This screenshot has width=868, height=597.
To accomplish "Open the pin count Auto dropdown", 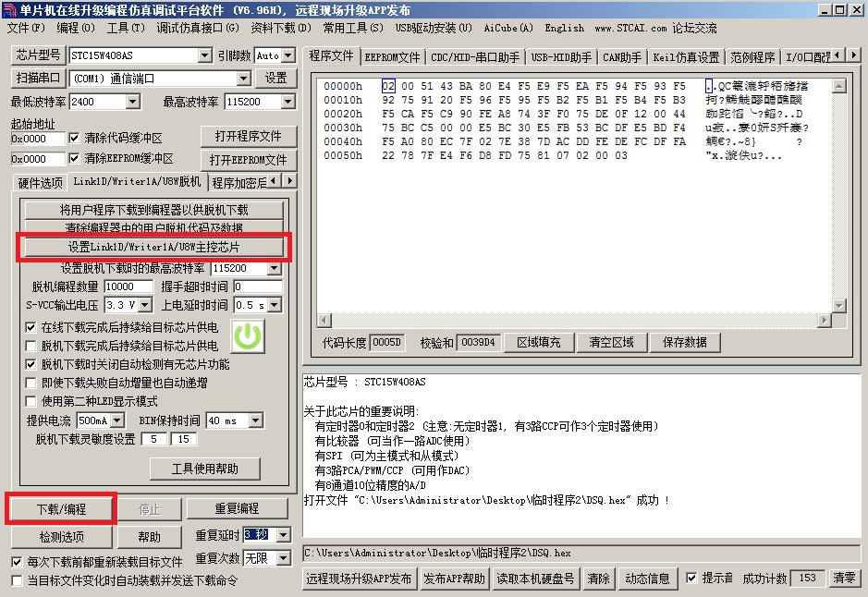I will [x=288, y=55].
